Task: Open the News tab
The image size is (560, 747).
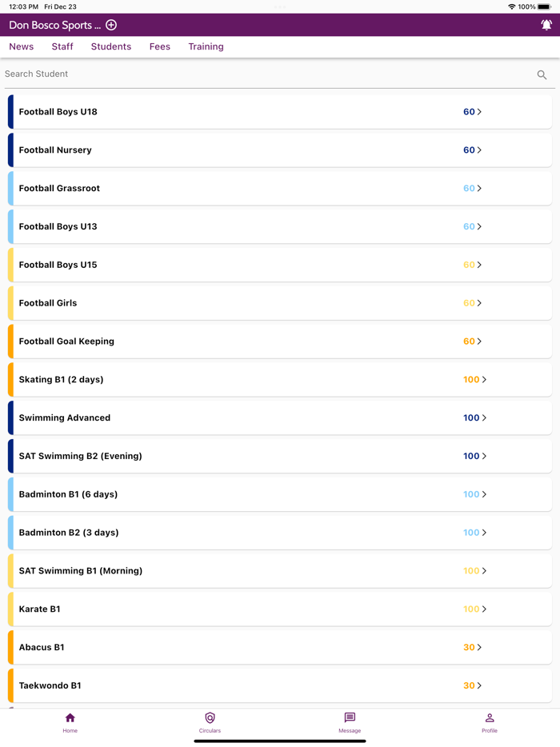Action: pyautogui.click(x=22, y=46)
